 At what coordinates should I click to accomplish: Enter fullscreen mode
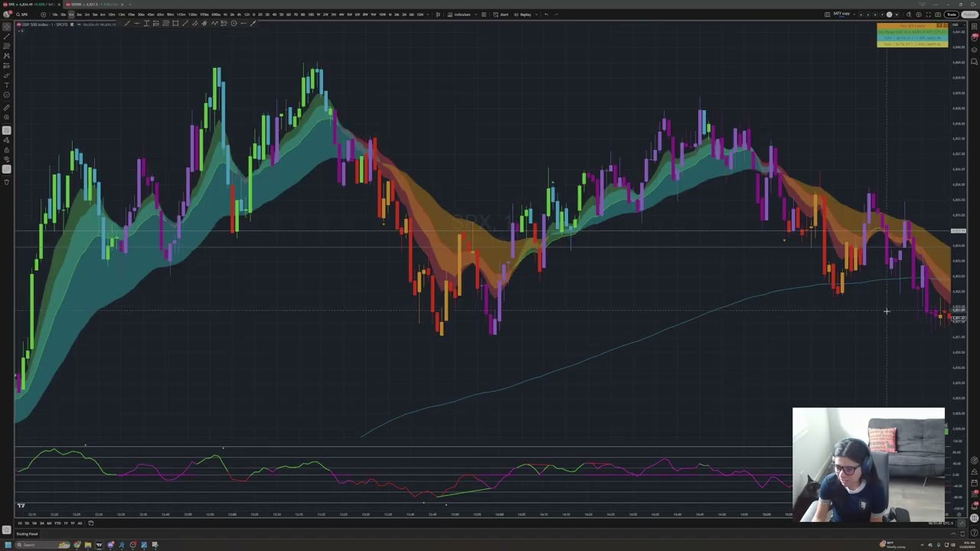(929, 15)
